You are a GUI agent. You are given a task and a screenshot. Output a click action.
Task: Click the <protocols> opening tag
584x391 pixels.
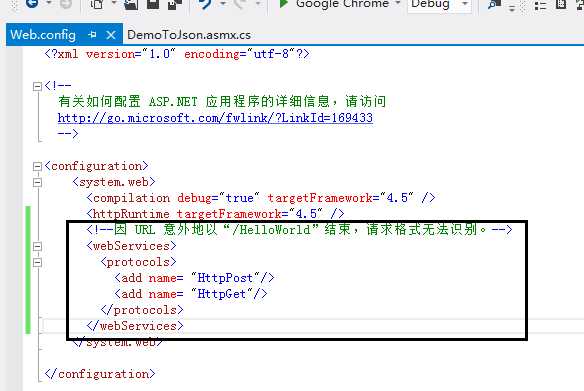coord(138,262)
